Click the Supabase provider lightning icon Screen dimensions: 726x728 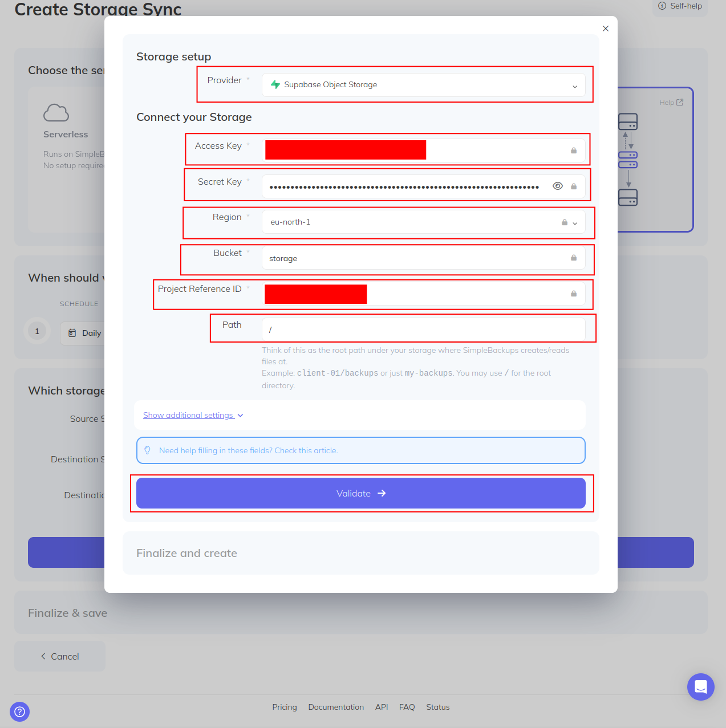point(275,84)
